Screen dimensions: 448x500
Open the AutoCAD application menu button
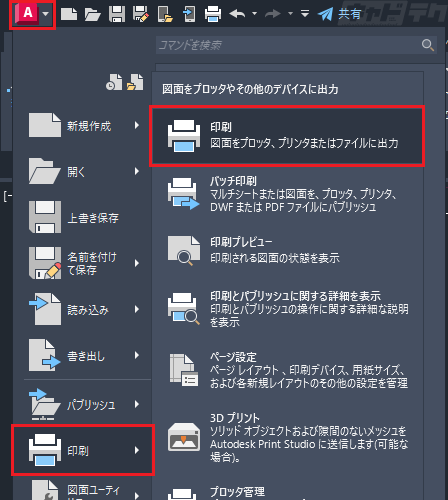(x=32, y=14)
